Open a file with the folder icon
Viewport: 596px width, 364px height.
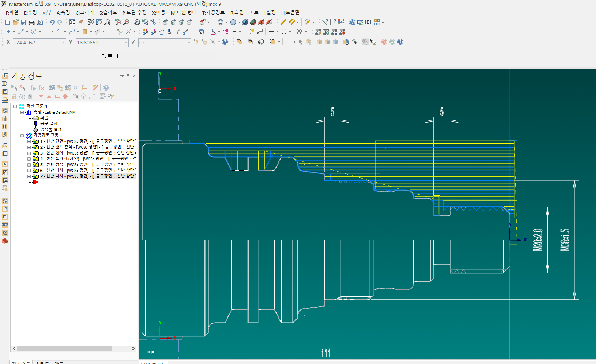coord(16,22)
